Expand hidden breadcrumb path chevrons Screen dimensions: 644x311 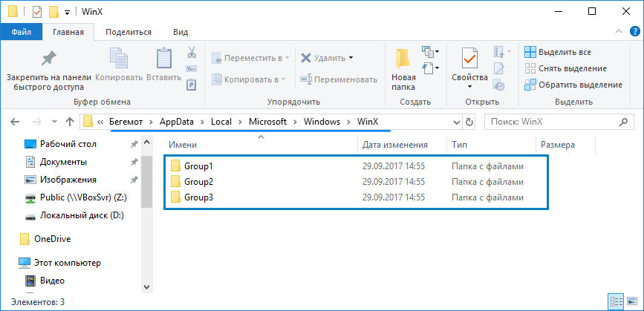[100, 122]
